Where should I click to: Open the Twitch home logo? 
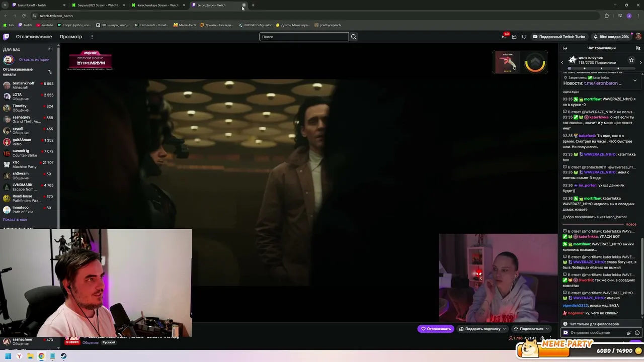[x=6, y=37]
